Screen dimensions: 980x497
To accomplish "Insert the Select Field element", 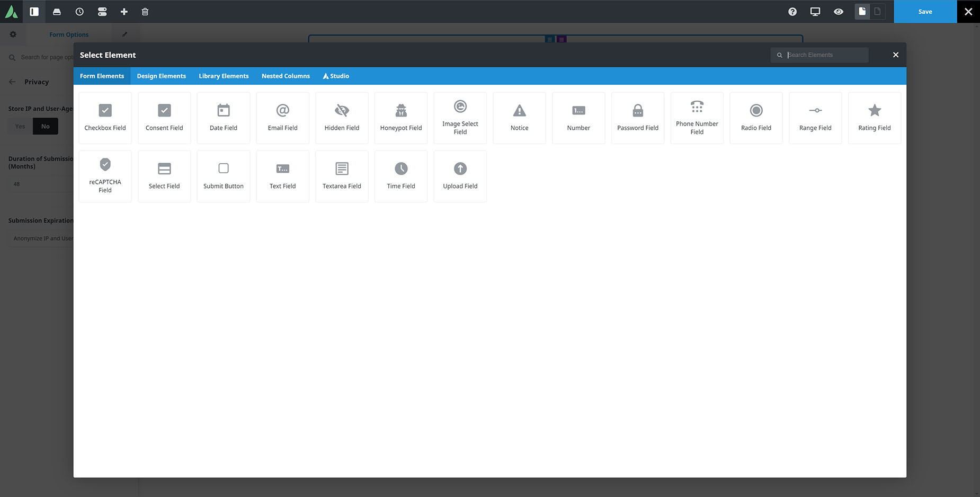I will 164,176.
